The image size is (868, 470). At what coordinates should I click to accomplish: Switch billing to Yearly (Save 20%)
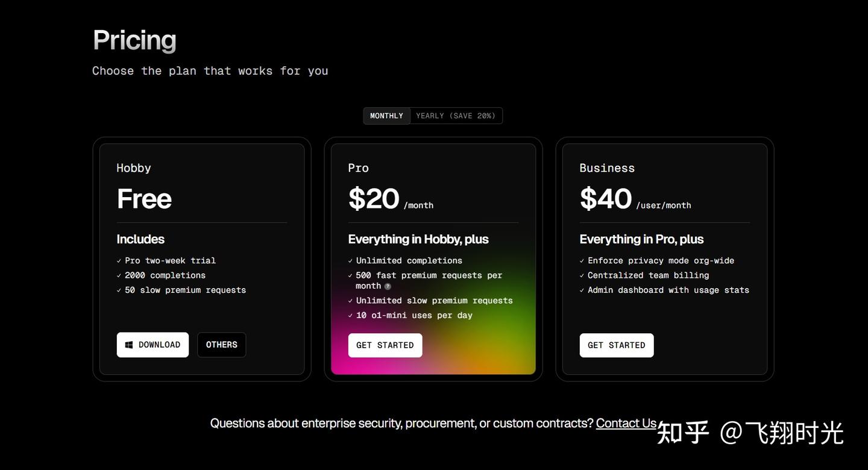[456, 116]
